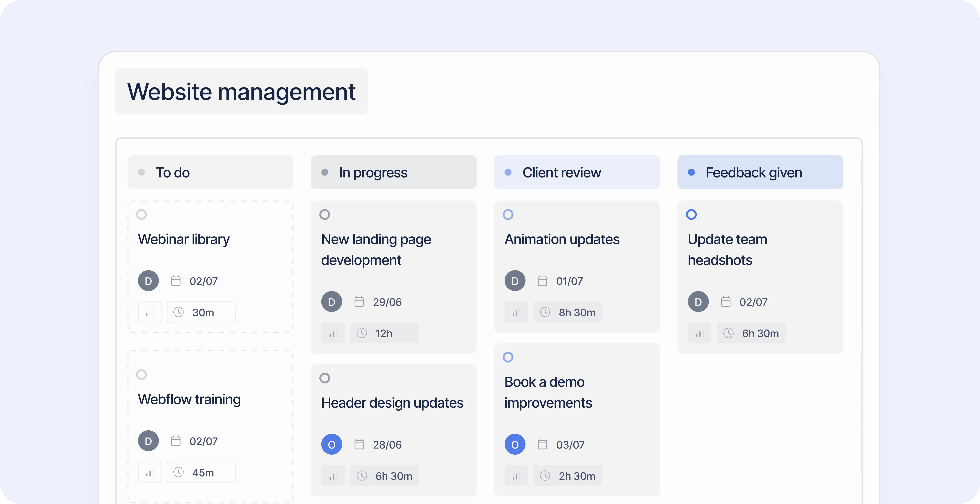The width and height of the screenshot is (980, 504).
Task: Open the 12h time estimate selector
Action: click(x=384, y=333)
